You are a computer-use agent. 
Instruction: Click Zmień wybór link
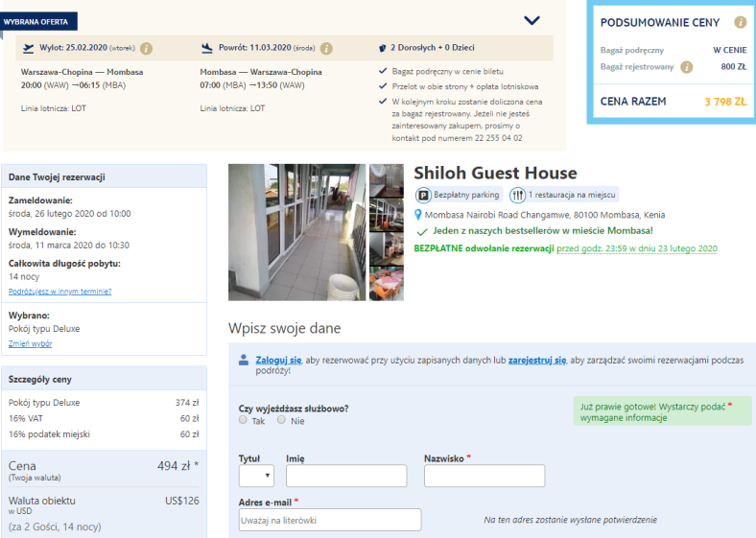click(31, 343)
